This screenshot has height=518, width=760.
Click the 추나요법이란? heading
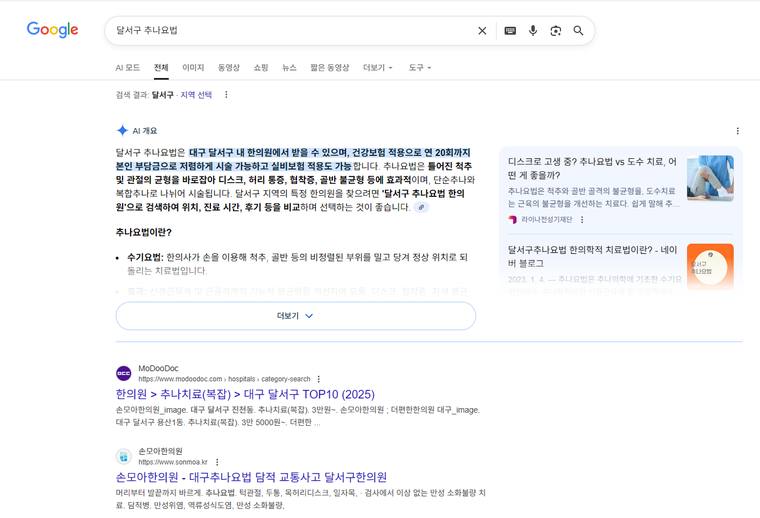coord(143,232)
